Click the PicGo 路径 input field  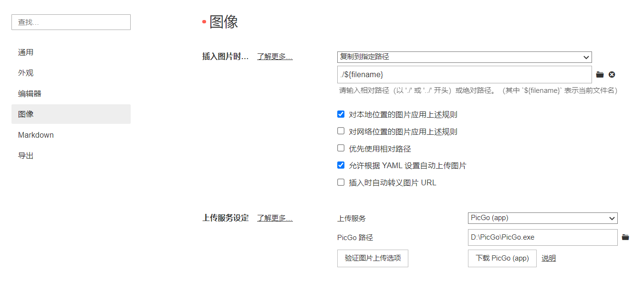(542, 237)
